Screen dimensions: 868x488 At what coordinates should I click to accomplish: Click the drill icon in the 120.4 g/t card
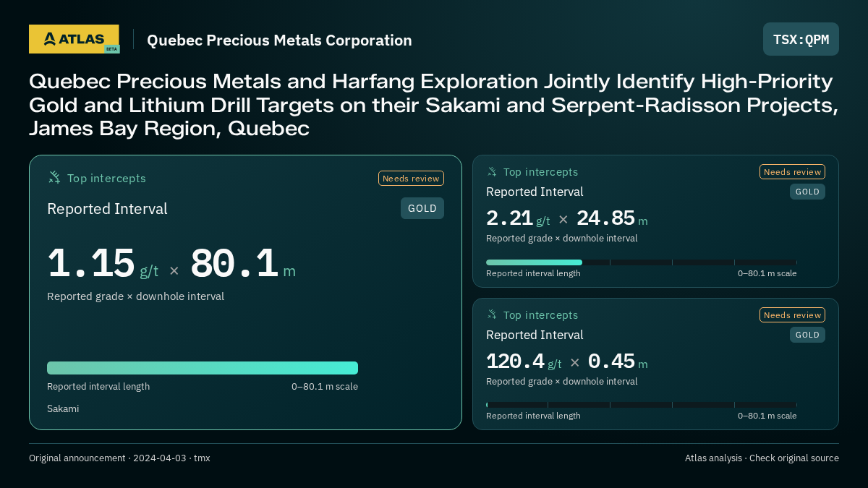(x=492, y=314)
